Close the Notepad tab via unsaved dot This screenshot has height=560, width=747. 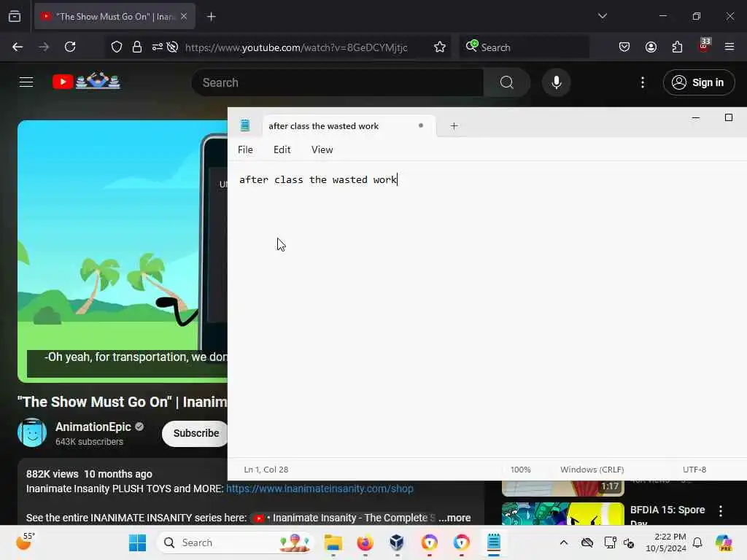tap(421, 125)
